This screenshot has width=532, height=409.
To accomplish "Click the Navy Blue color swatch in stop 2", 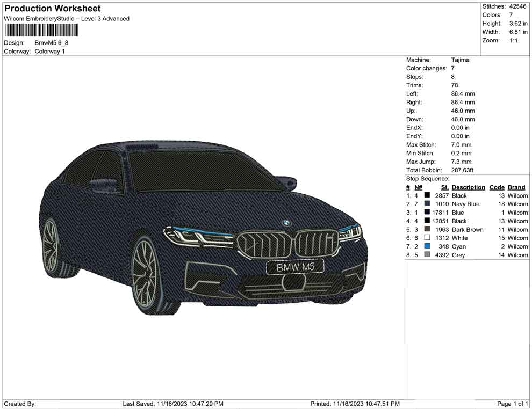I will [x=427, y=203].
